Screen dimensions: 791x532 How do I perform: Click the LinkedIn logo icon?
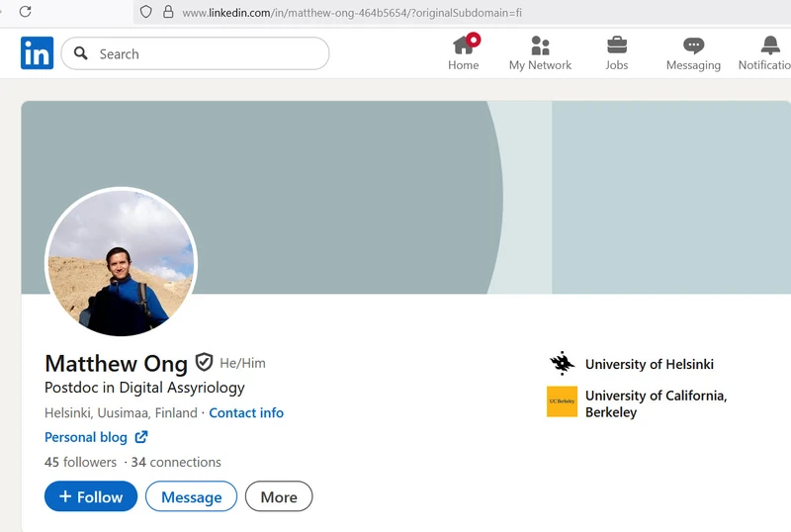pyautogui.click(x=37, y=53)
